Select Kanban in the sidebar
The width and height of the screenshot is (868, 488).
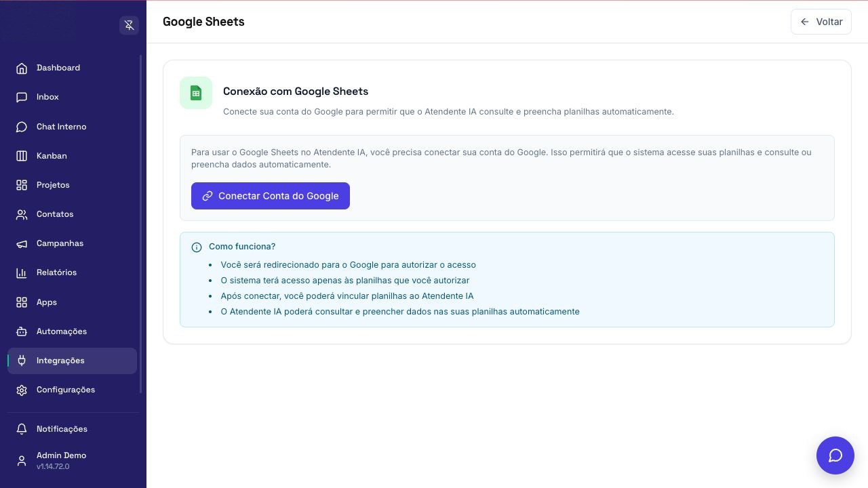pyautogui.click(x=72, y=156)
